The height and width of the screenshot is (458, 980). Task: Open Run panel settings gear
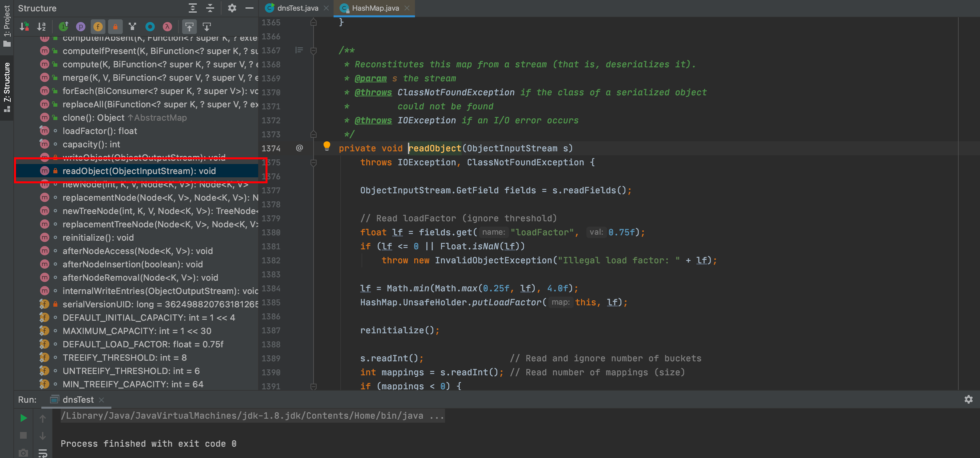coord(968,399)
